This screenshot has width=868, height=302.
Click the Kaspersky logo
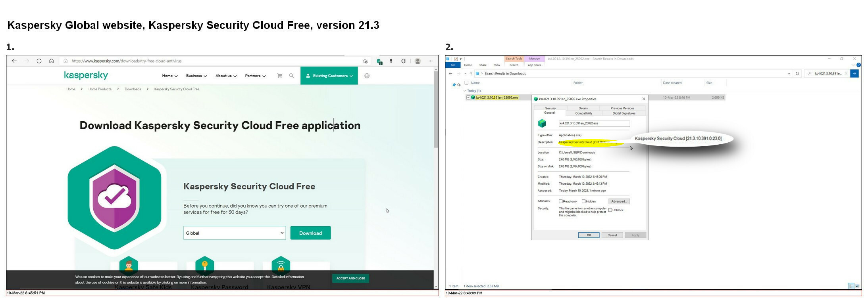coord(86,75)
